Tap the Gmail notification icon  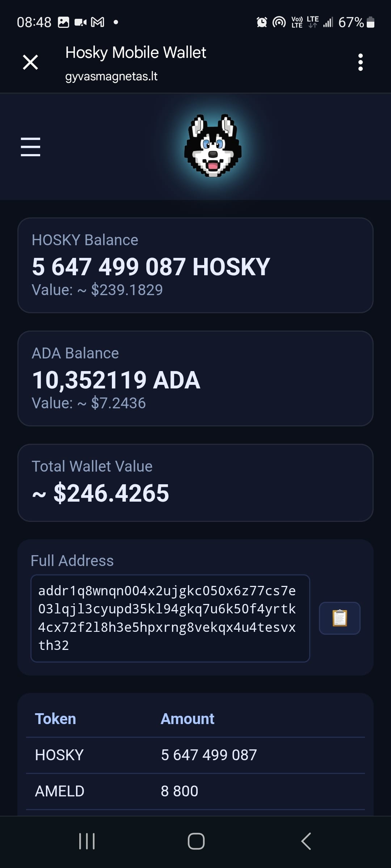point(97,22)
